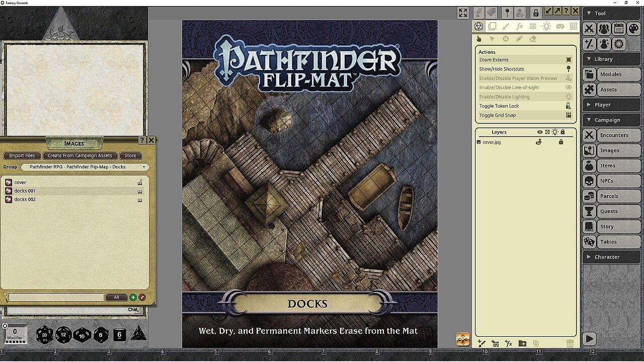Open the fx effects tab
The height and width of the screenshot is (362, 644).
pyautogui.click(x=519, y=26)
